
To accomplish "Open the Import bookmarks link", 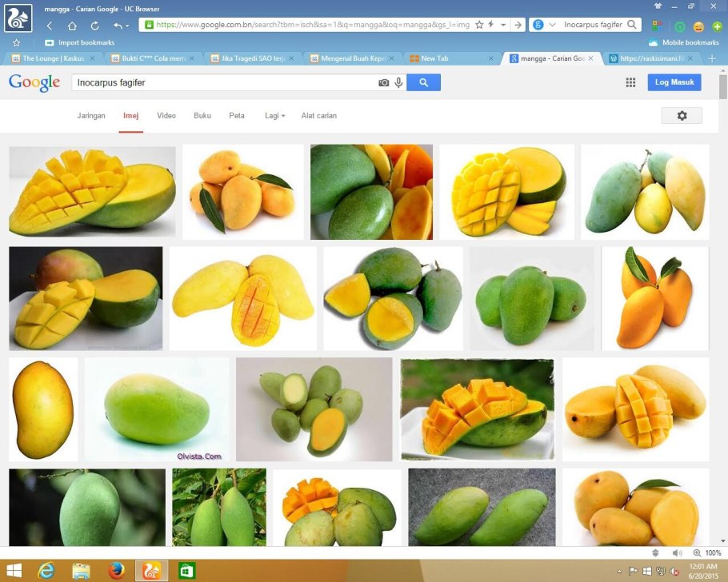I will point(86,42).
